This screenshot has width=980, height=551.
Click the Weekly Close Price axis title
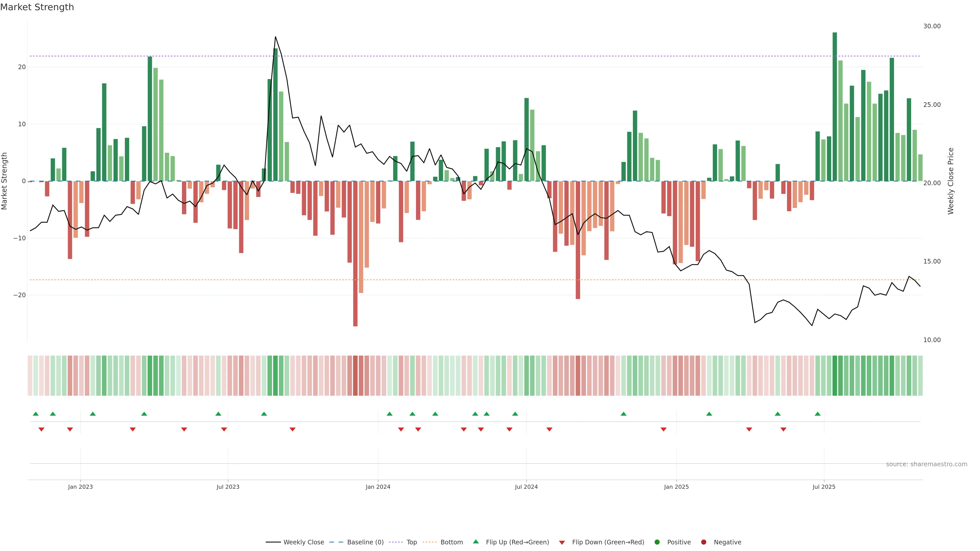coord(951,181)
